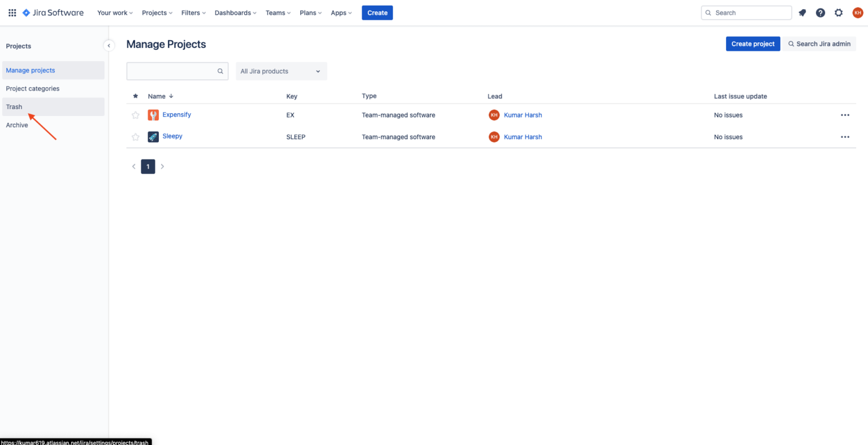The image size is (868, 445).
Task: Open Kumar Harsh's profile link
Action: 523,115
